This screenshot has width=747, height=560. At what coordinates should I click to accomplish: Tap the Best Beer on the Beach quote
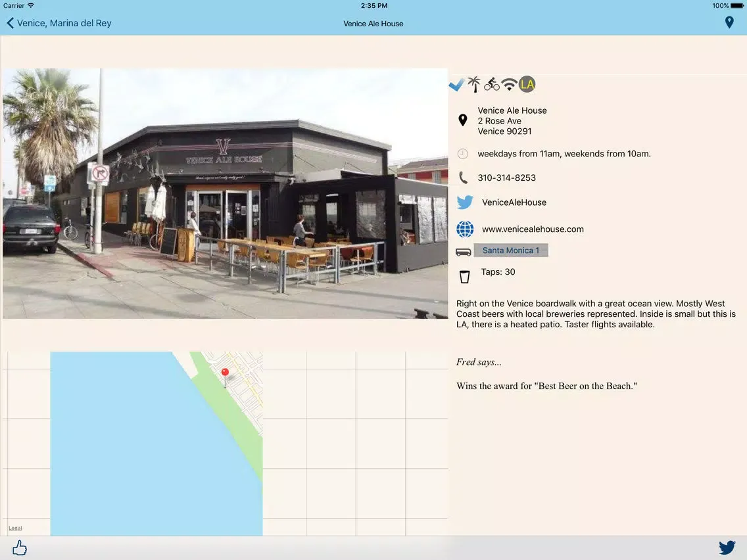pyautogui.click(x=546, y=386)
